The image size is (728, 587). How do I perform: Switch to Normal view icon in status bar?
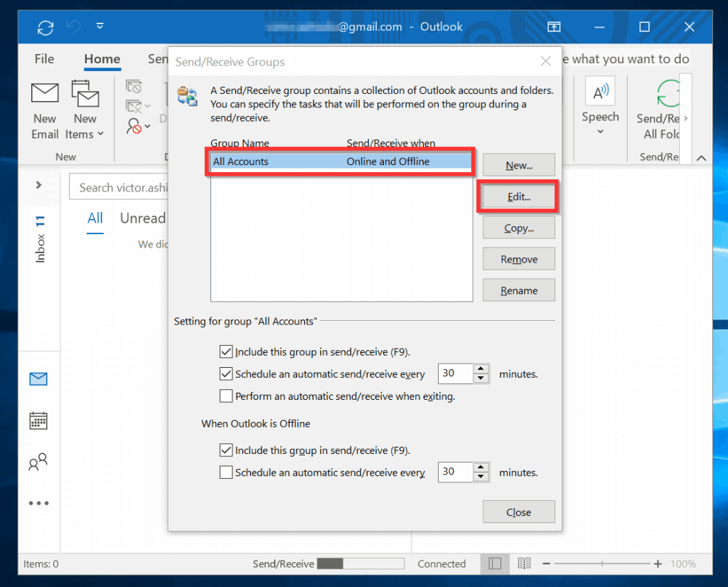pos(495,564)
